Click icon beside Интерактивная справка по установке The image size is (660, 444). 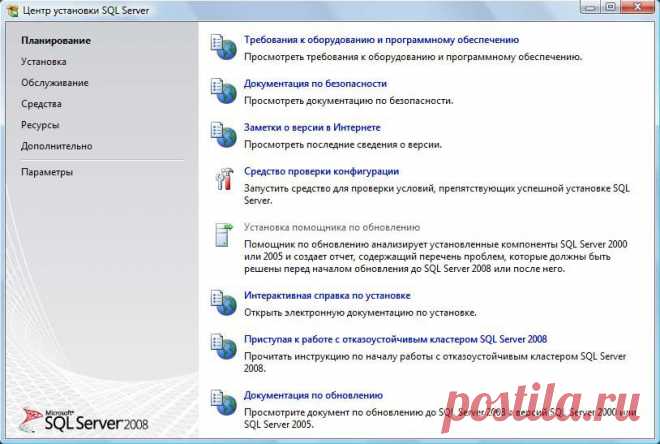(224, 303)
